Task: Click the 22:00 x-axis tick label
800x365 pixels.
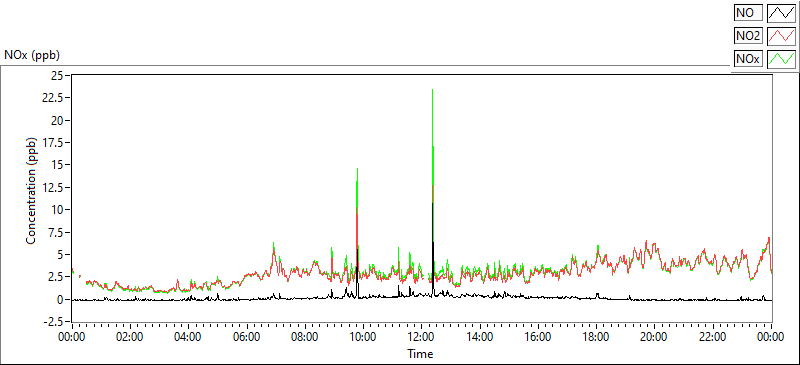Action: pyautogui.click(x=712, y=336)
